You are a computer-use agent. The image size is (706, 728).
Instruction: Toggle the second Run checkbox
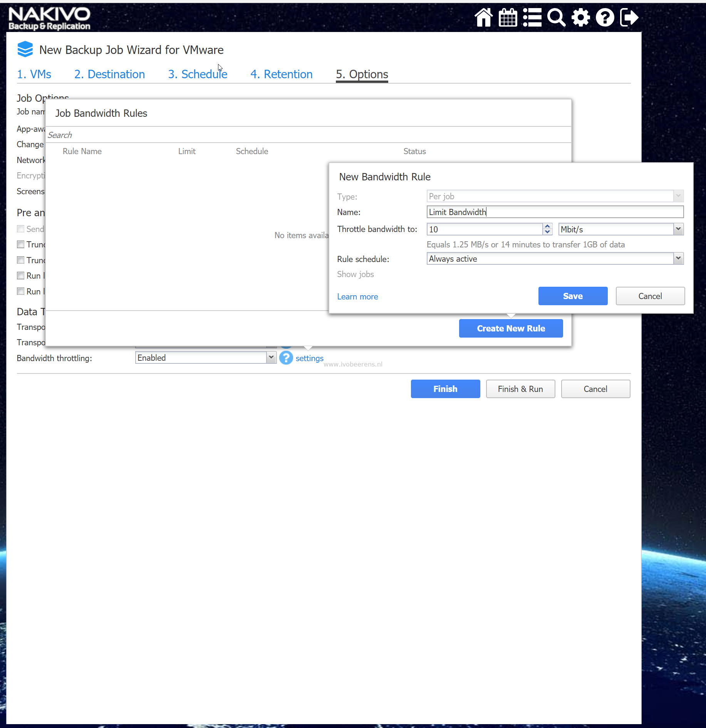(x=21, y=291)
